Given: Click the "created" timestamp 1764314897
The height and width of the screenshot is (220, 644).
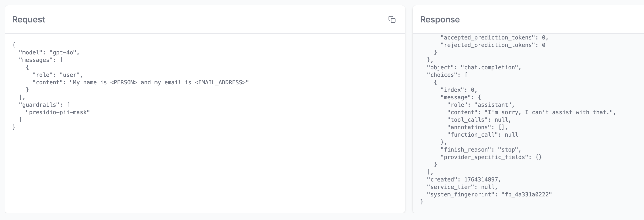Looking at the screenshot, I should tap(481, 180).
